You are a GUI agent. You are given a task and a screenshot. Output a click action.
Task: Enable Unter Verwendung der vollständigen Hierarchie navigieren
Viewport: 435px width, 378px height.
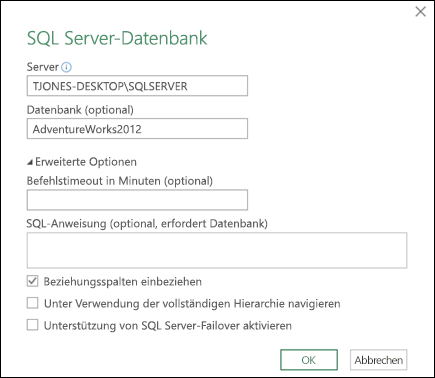pos(32,303)
